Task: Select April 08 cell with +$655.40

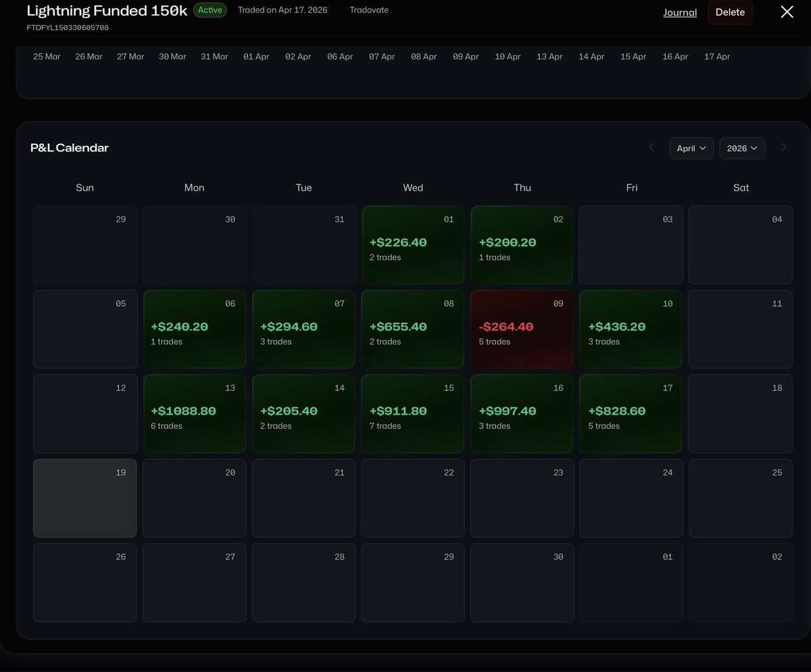Action: (413, 330)
